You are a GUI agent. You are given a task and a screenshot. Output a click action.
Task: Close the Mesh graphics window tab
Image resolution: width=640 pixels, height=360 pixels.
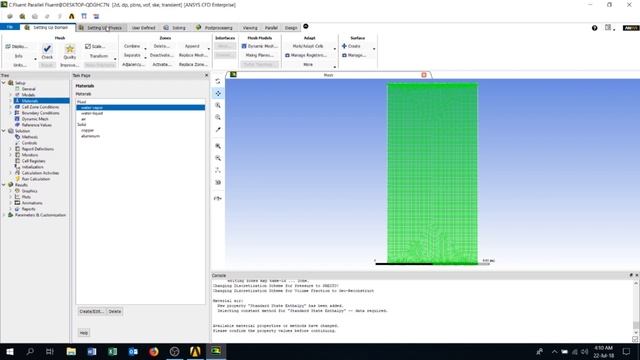[424, 75]
